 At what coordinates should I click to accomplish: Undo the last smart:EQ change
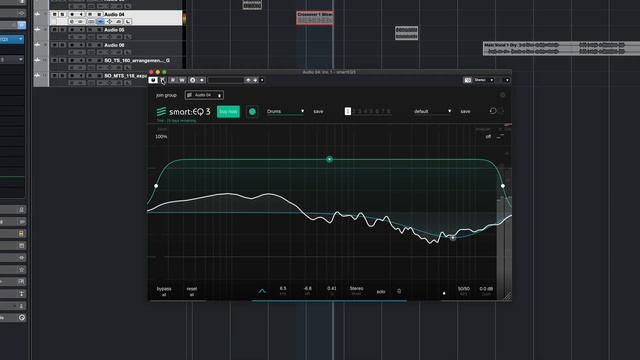click(x=493, y=111)
